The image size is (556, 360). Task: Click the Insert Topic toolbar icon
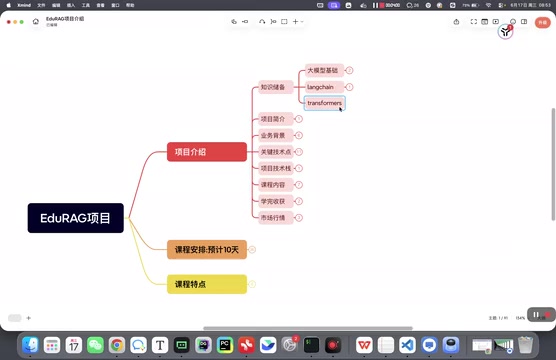point(234,22)
